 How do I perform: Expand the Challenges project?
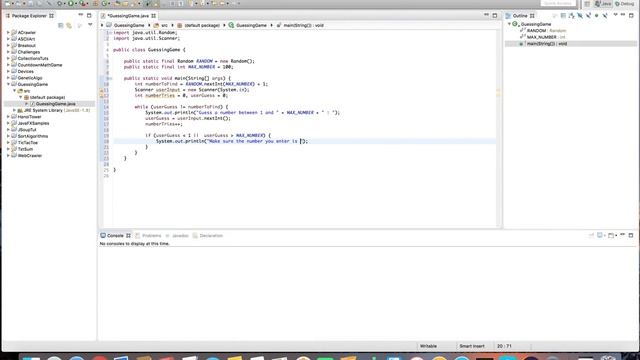click(8, 52)
